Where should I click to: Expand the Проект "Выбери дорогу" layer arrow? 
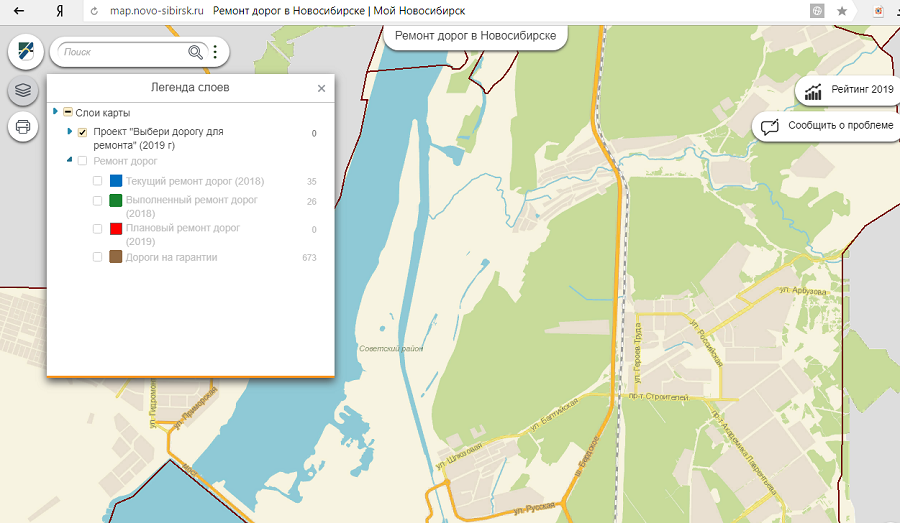point(69,132)
